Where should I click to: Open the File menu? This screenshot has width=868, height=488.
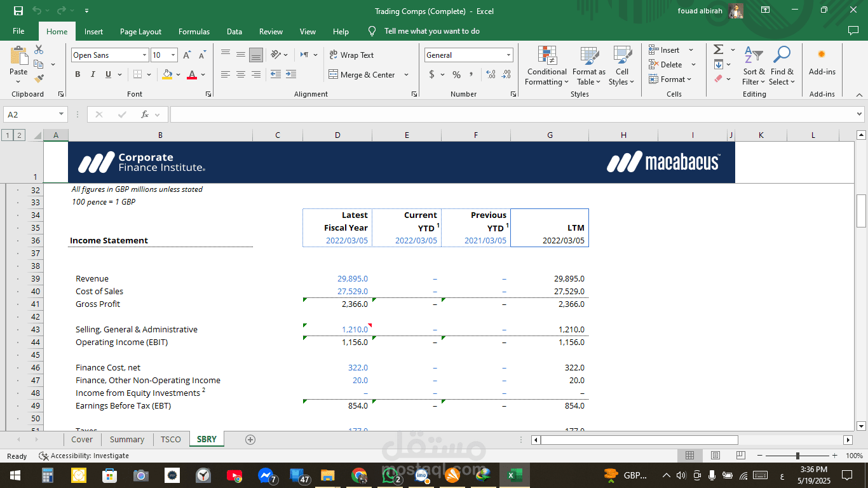[x=18, y=31]
